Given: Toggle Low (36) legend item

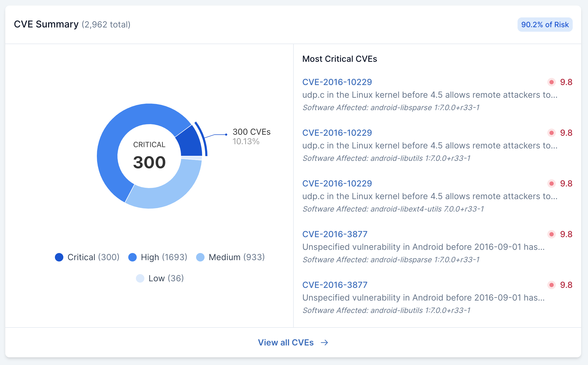Looking at the screenshot, I should tap(160, 278).
